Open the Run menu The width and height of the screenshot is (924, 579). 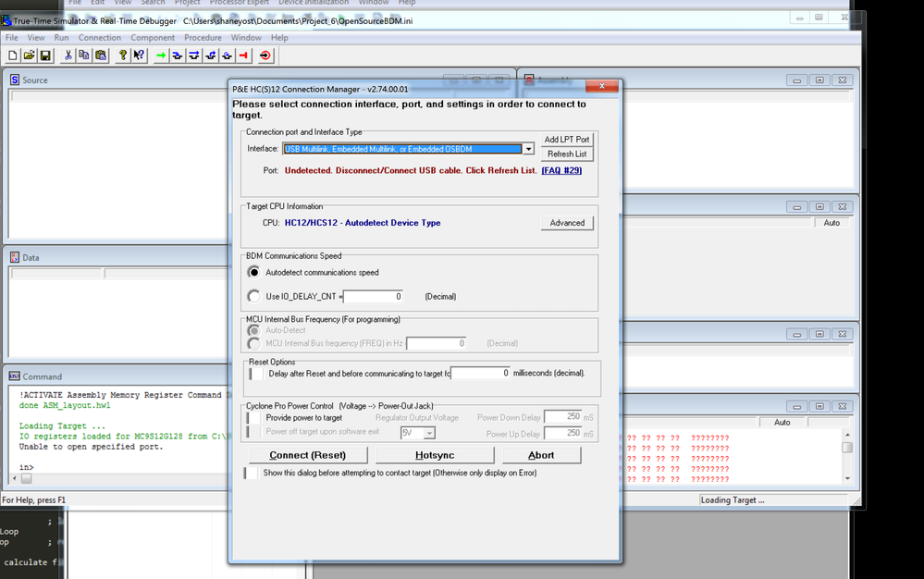61,38
